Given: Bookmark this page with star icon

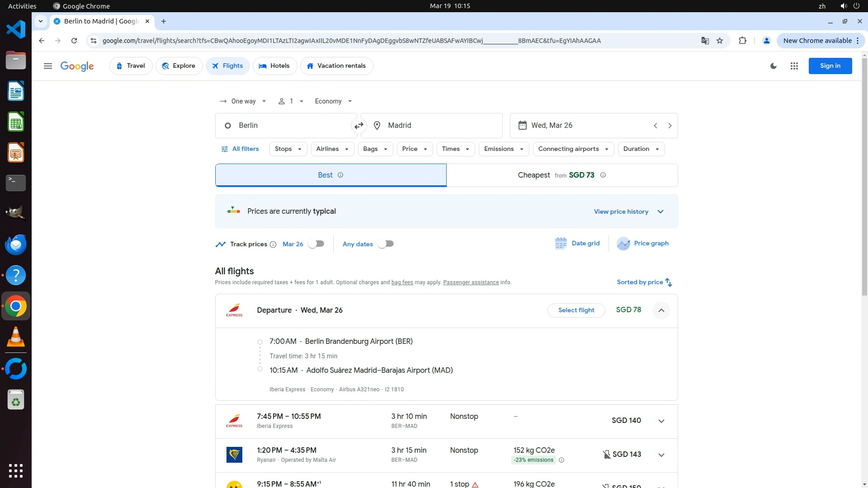Looking at the screenshot, I should (720, 41).
